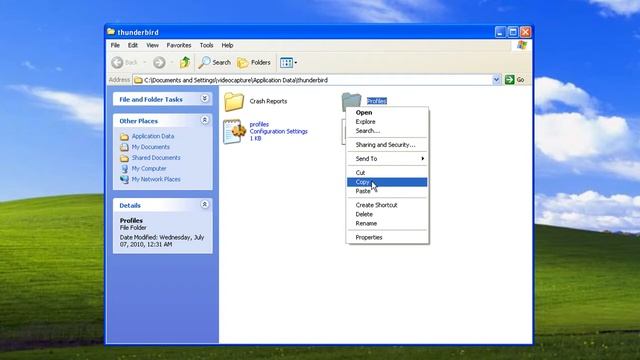Open My Network Places link
640x360 pixels.
click(x=156, y=179)
